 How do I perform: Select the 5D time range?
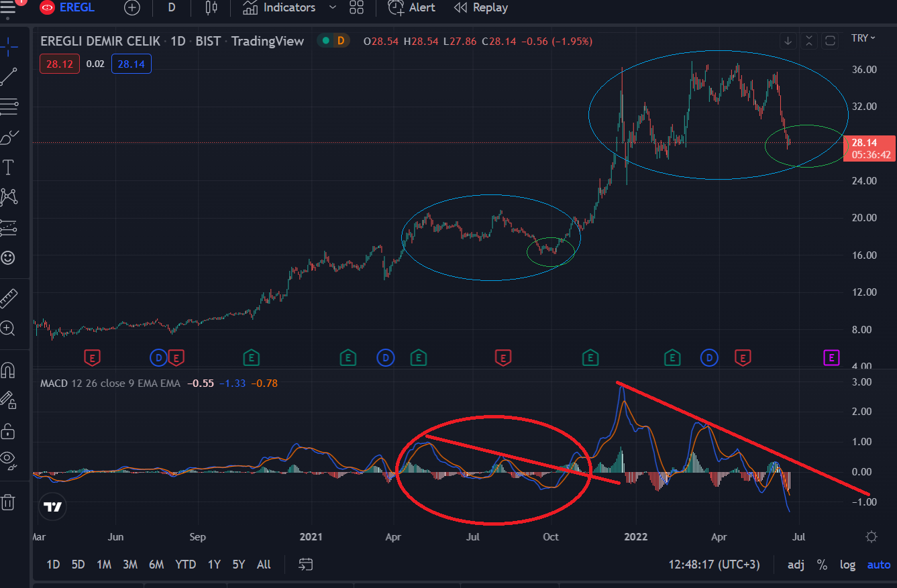pos(78,565)
